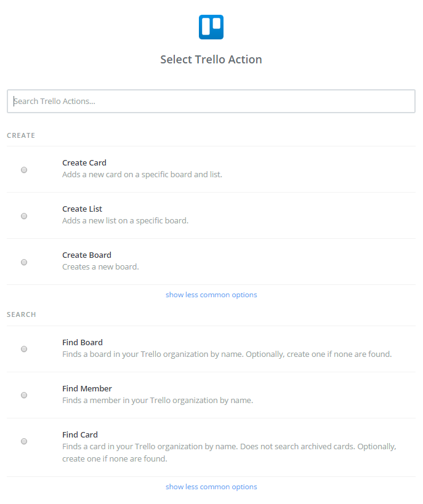
Task: Click the CREATE section header
Action: click(x=21, y=135)
